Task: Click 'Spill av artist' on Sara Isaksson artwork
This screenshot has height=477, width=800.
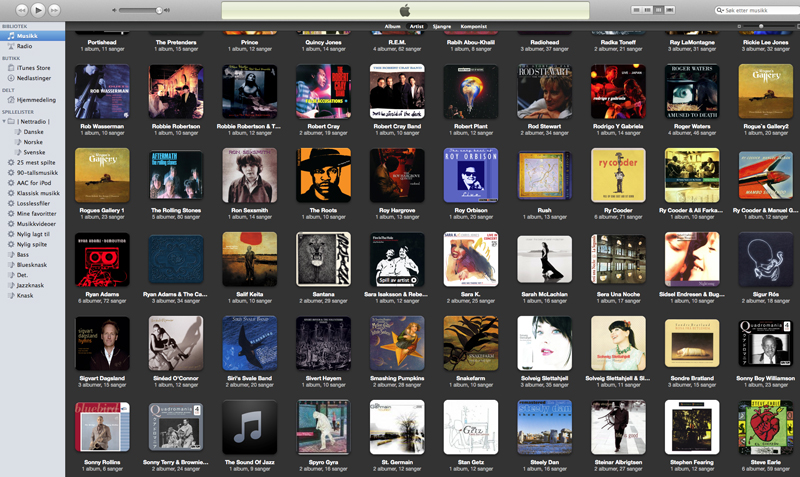Action: click(x=397, y=280)
